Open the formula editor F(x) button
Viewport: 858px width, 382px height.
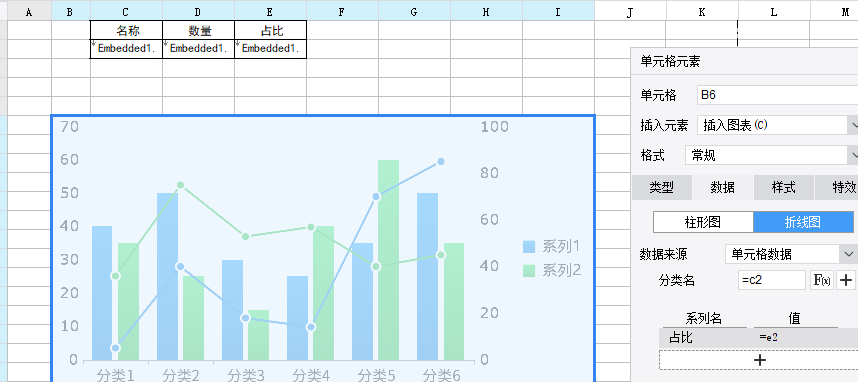coord(822,280)
